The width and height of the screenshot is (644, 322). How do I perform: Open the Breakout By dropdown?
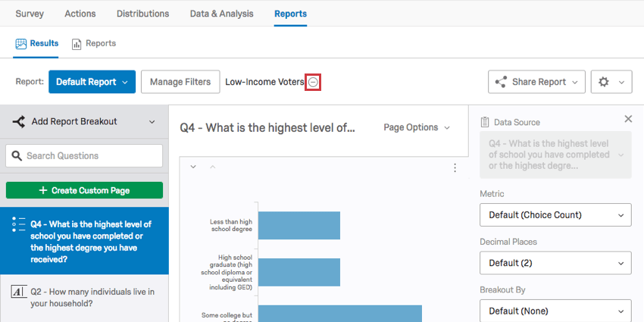555,311
